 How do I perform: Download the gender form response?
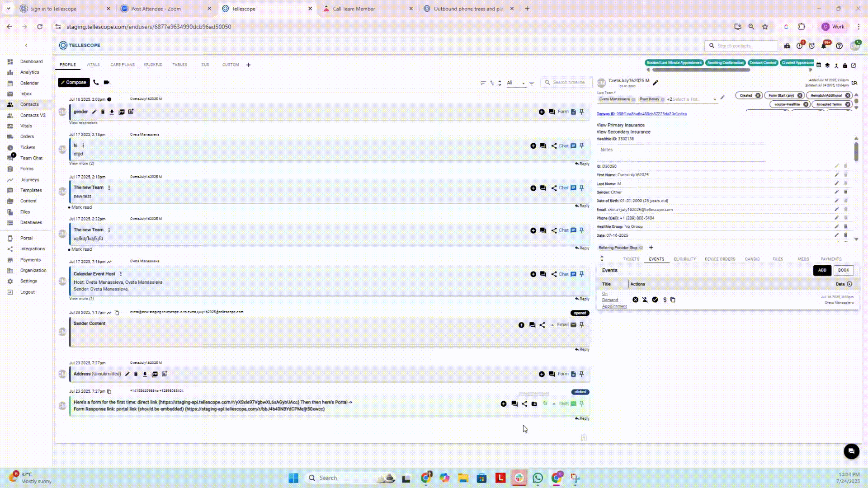point(112,112)
